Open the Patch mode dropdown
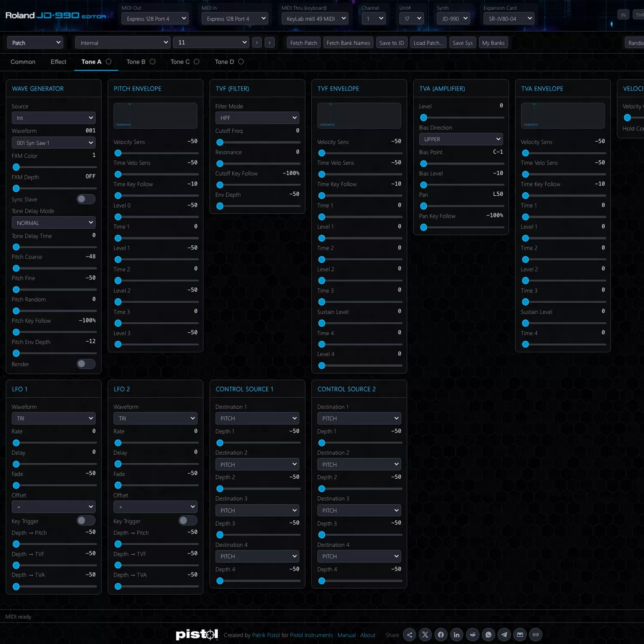Viewport: 644px width, 644px height. [x=35, y=43]
